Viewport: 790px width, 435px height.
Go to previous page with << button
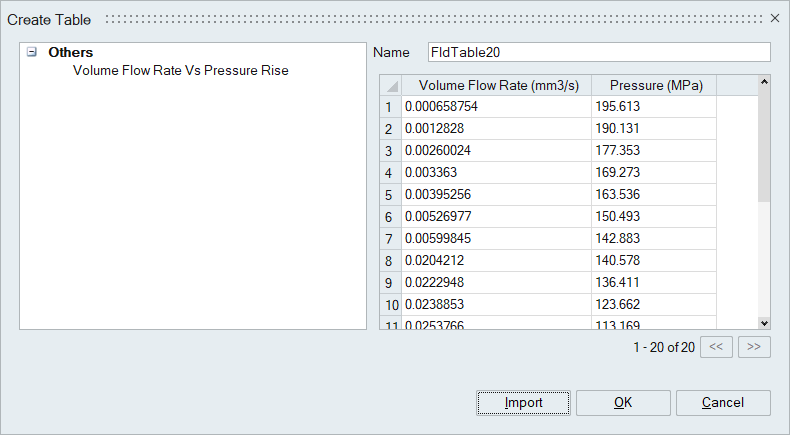pyautogui.click(x=716, y=347)
